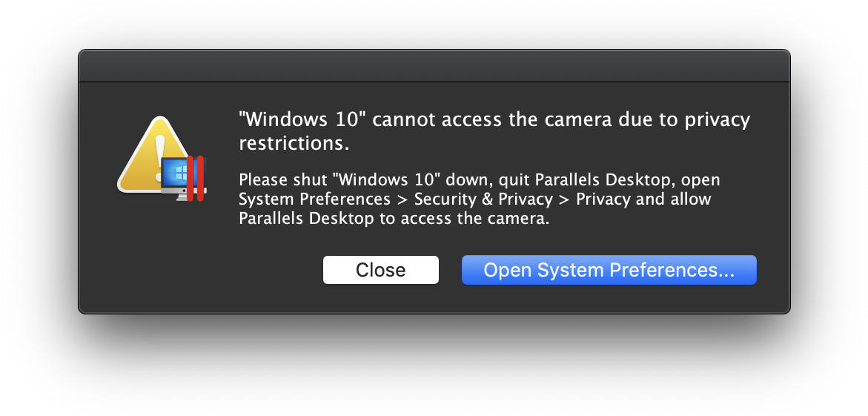This screenshot has width=868, height=416.
Task: Dismiss the dialog with the Close button
Action: coord(381,270)
